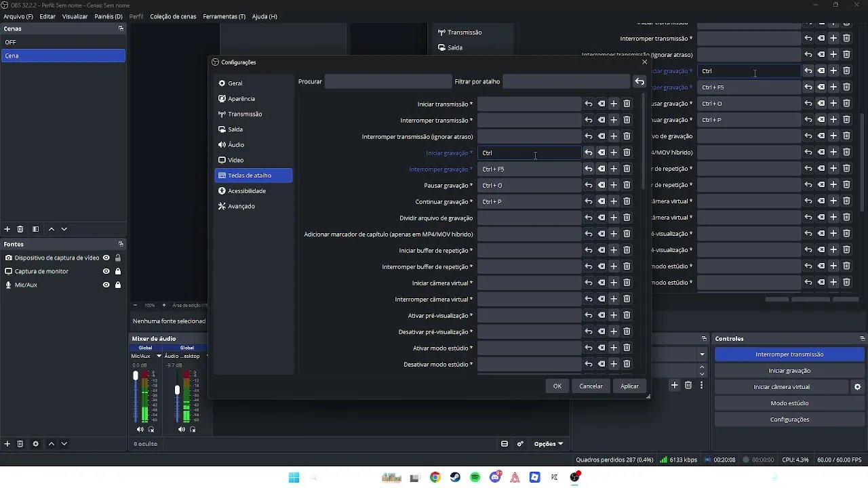This screenshot has width=868, height=488.
Task: Click Configurações button in Controles
Action: click(x=789, y=420)
